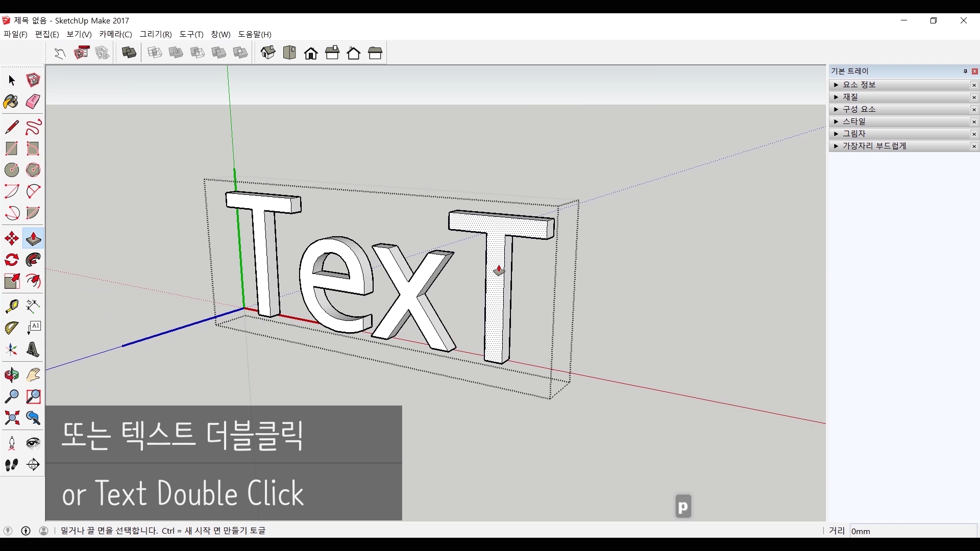
Task: Select the Rotate tool
Action: [12, 260]
